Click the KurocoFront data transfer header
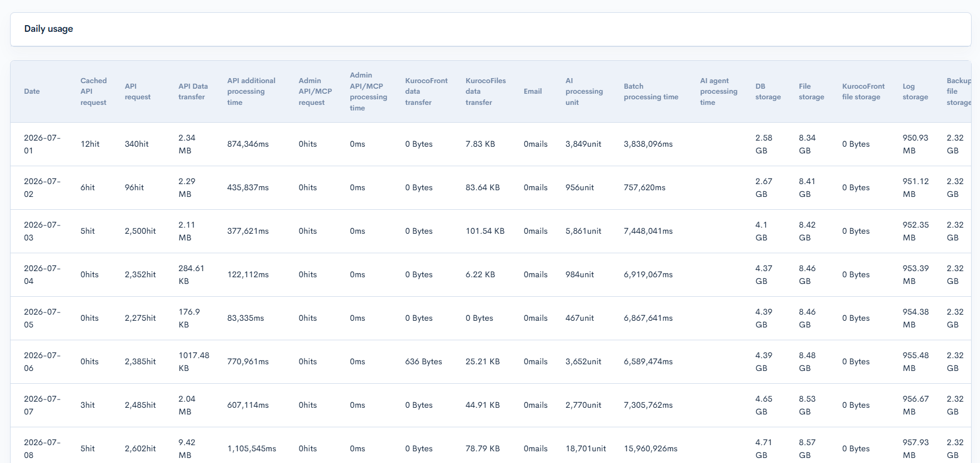980x463 pixels. click(426, 91)
